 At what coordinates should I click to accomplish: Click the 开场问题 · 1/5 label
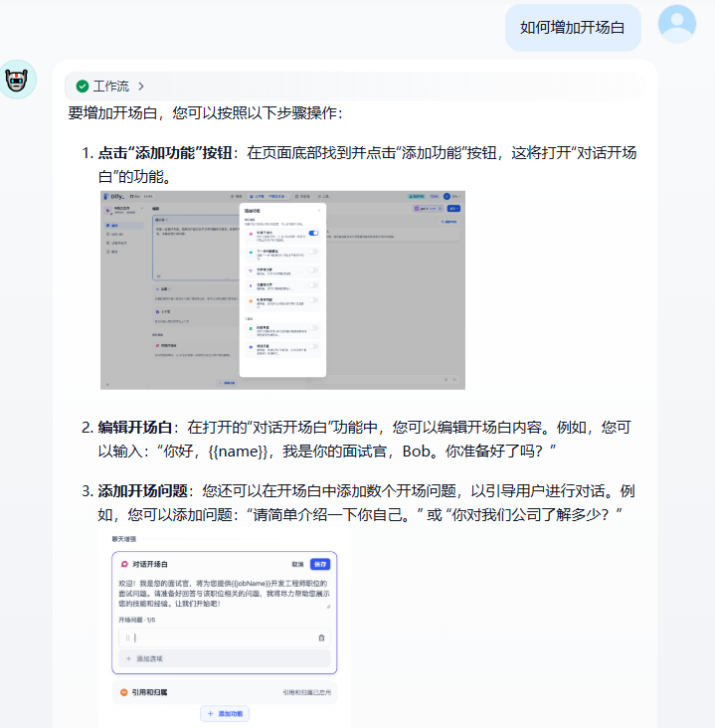pyautogui.click(x=137, y=620)
